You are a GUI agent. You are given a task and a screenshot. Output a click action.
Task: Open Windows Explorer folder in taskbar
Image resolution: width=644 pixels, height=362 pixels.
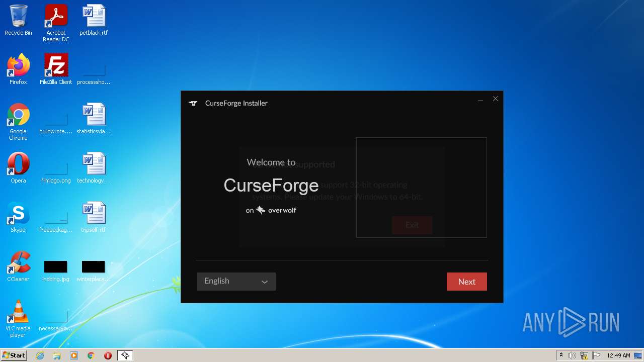click(57, 355)
